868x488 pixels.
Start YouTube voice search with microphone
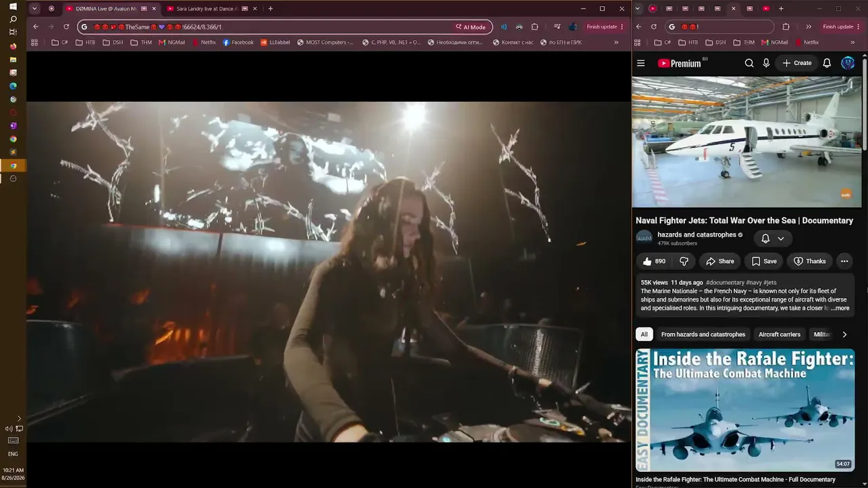coord(766,63)
